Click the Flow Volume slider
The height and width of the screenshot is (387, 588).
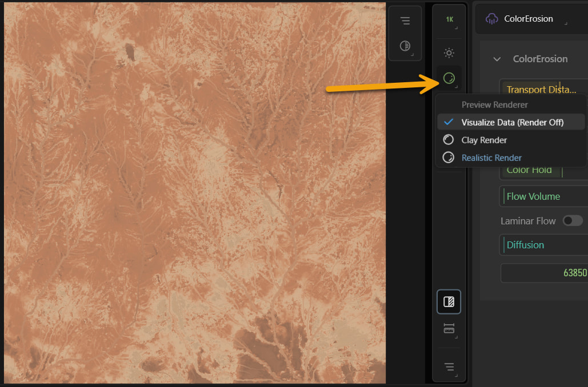543,196
